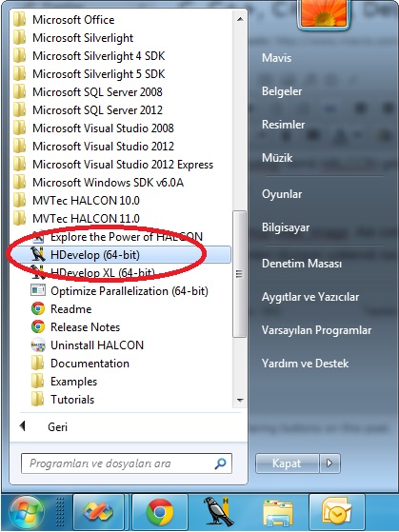The height and width of the screenshot is (532, 399).
Task: Go back with the Geri button
Action: (44, 426)
